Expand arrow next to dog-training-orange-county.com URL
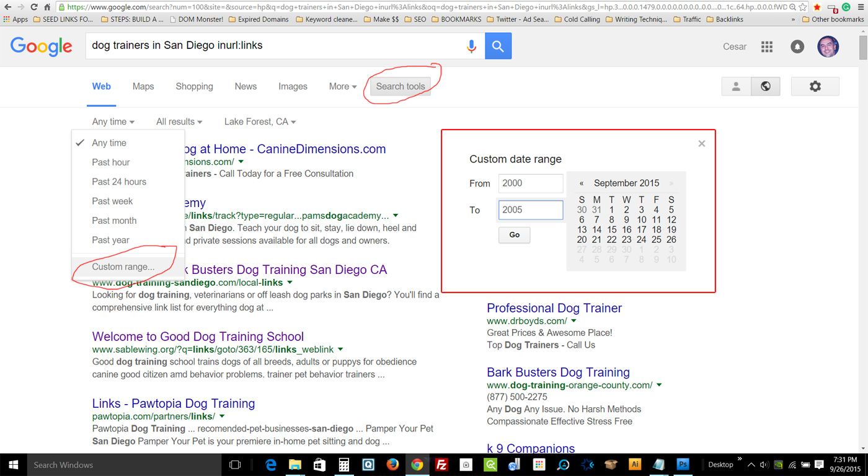Viewport: 868px width, 476px height. (659, 386)
